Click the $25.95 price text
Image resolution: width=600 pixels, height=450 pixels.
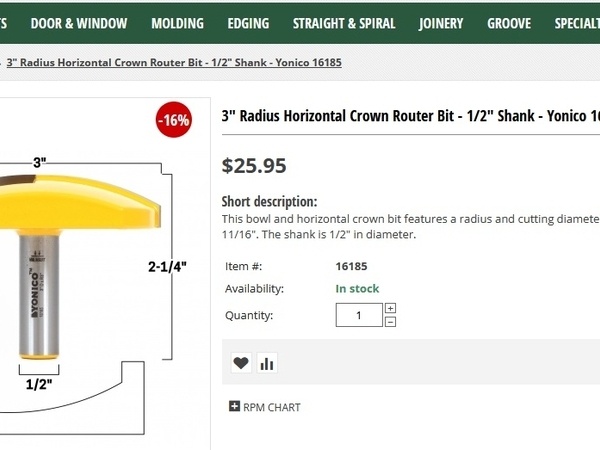click(254, 165)
